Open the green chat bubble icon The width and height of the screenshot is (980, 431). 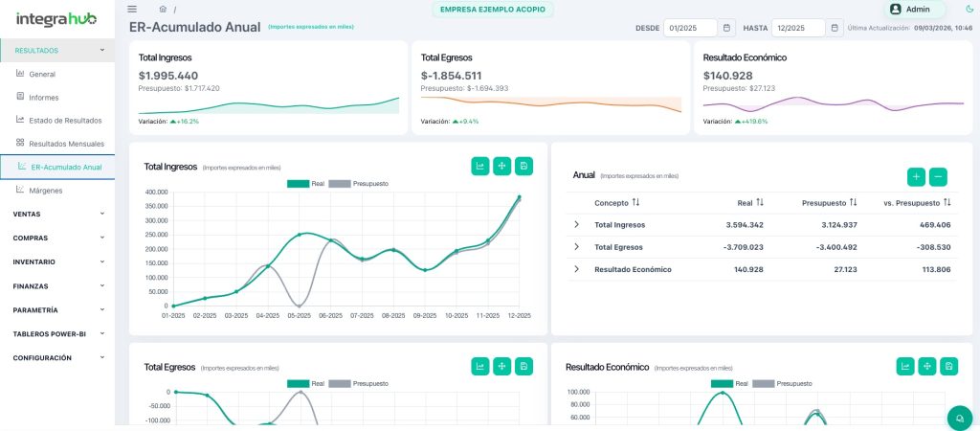[958, 418]
